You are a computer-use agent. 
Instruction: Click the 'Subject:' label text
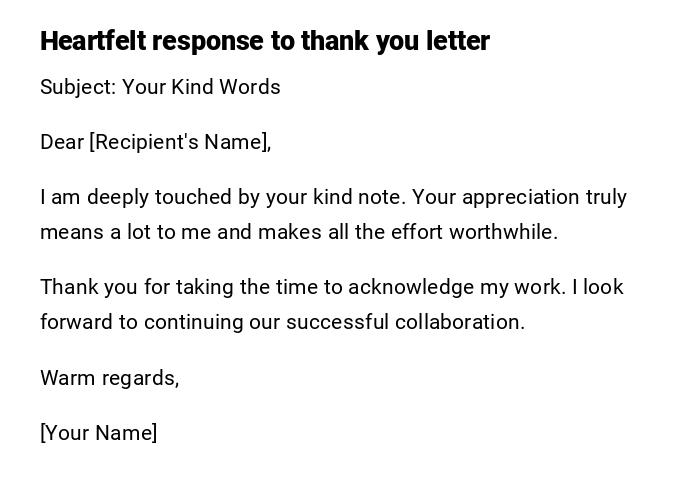click(78, 87)
